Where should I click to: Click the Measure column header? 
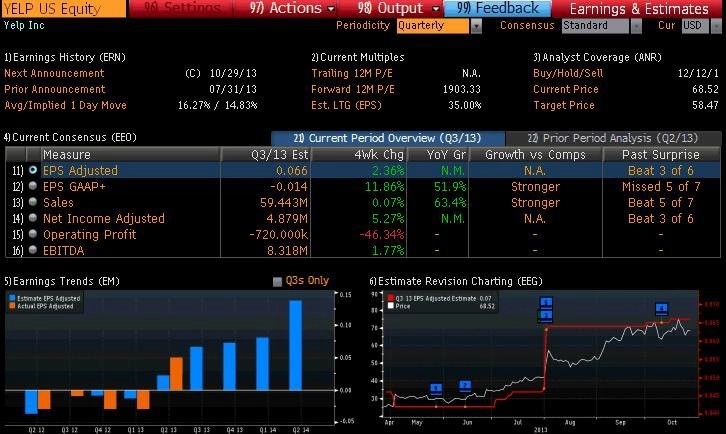pyautogui.click(x=131, y=154)
